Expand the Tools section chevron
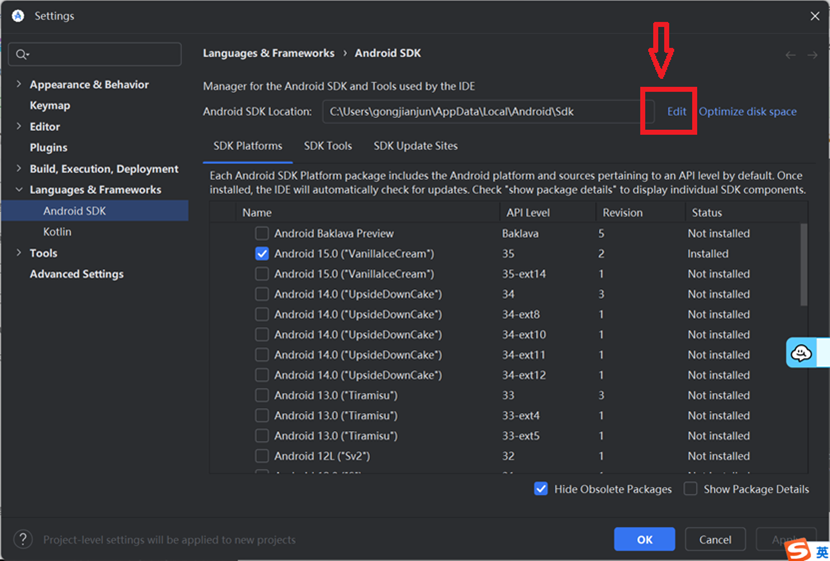The height and width of the screenshot is (561, 830). click(x=19, y=252)
